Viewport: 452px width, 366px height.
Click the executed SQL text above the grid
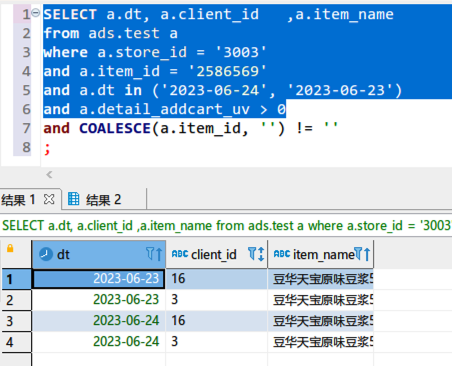point(227,226)
